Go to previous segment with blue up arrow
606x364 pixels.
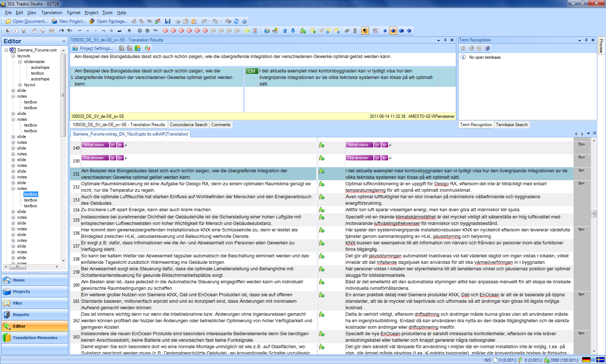[x=285, y=31]
